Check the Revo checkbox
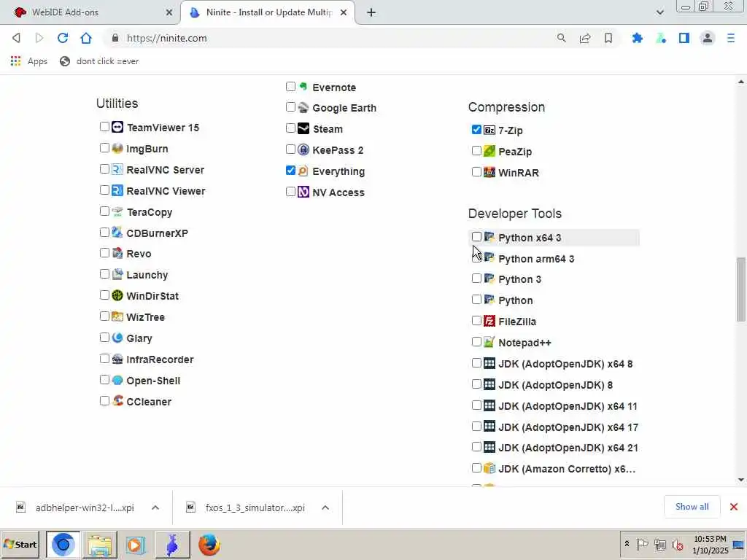The width and height of the screenshot is (747, 560). [105, 253]
